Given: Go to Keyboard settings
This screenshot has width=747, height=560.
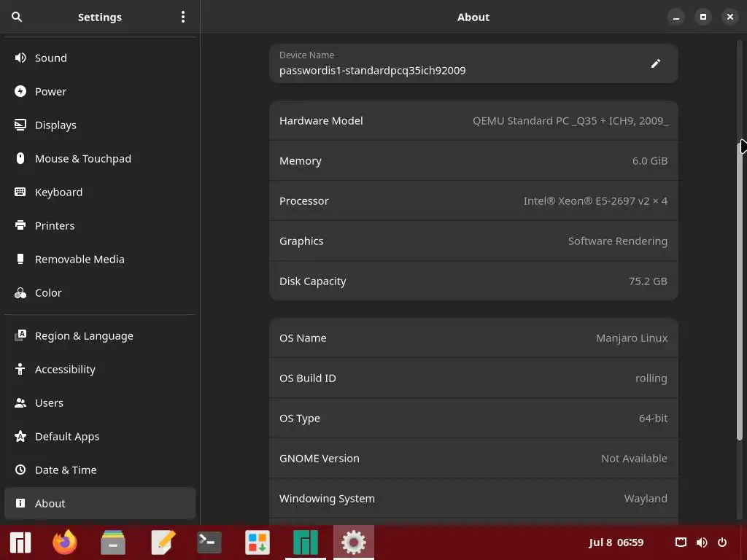Looking at the screenshot, I should pyautogui.click(x=99, y=192).
